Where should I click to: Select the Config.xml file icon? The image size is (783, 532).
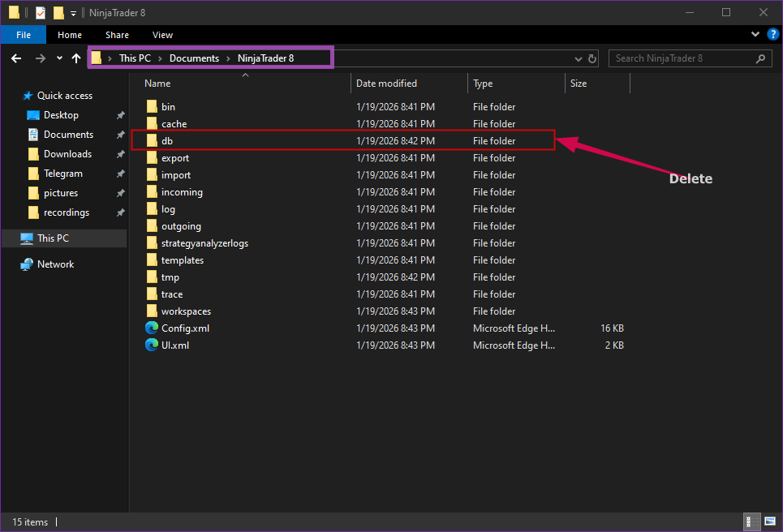coord(152,328)
